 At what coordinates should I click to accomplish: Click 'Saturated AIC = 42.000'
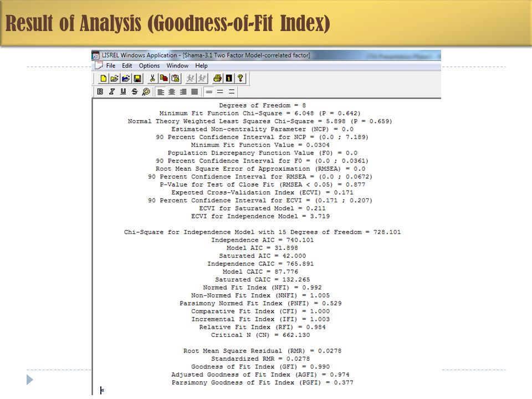tap(262, 256)
